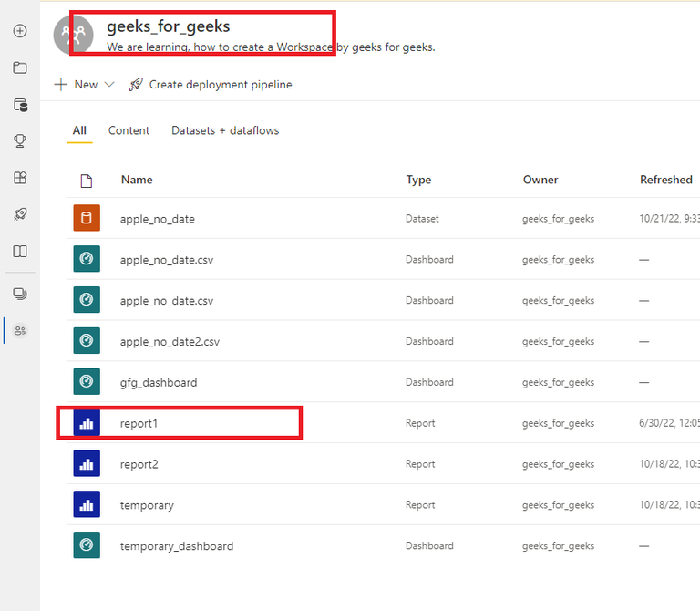Image resolution: width=700 pixels, height=611 pixels.
Task: Click the dashboard icon for apple_no_date2.csv
Action: (87, 341)
